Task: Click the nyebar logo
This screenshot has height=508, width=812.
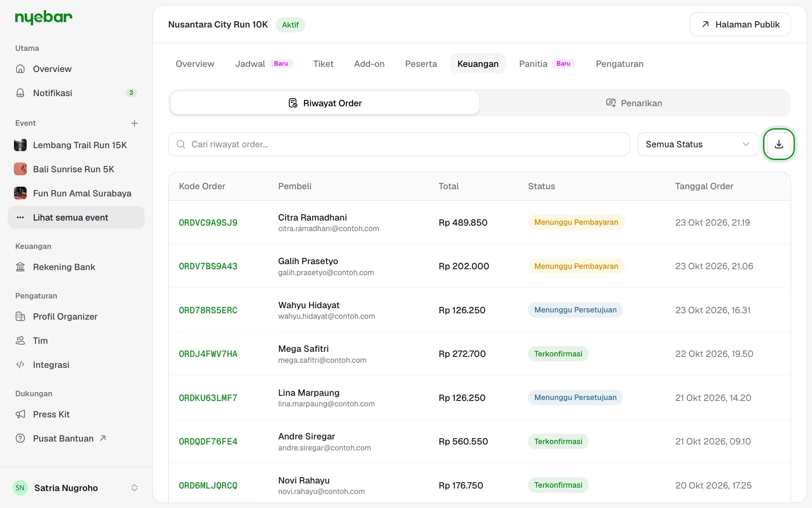Action: [x=44, y=17]
